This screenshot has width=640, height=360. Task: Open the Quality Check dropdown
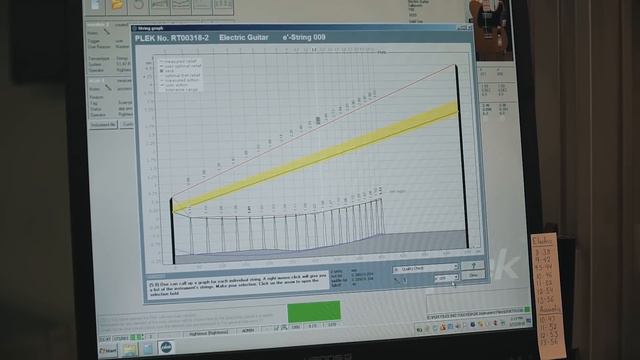point(426,269)
